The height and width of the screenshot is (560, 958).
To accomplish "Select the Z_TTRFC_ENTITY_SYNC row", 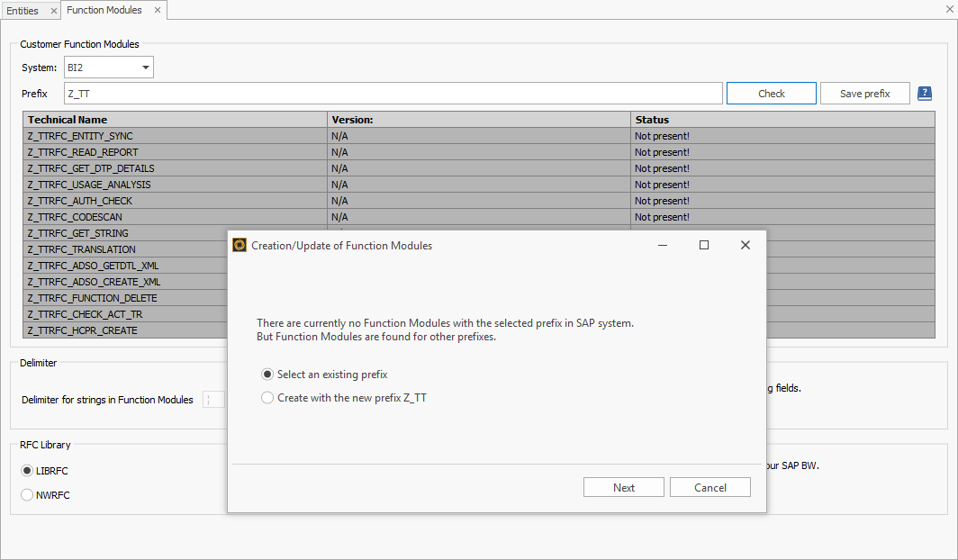I will (135, 135).
